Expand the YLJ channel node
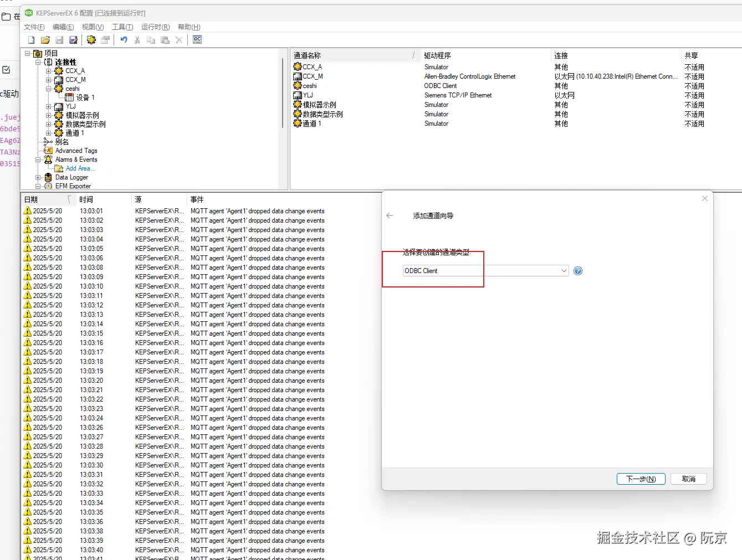The width and height of the screenshot is (742, 560). tap(48, 106)
